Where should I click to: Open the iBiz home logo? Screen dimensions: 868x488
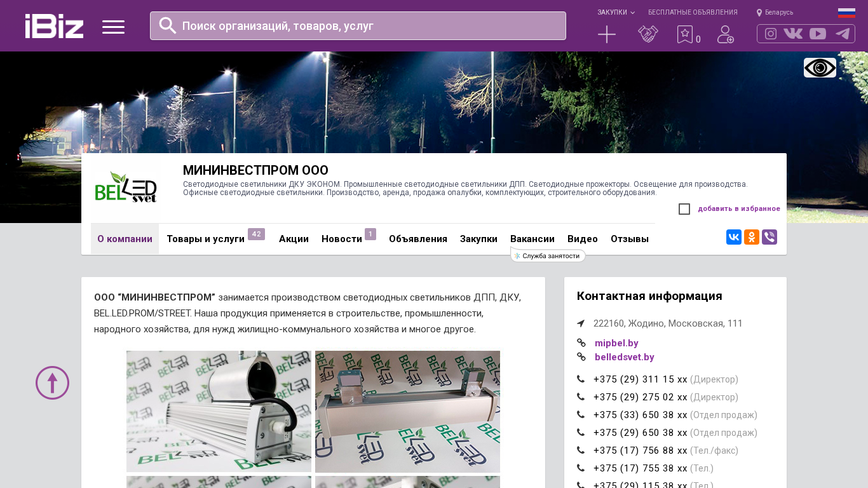click(x=54, y=26)
